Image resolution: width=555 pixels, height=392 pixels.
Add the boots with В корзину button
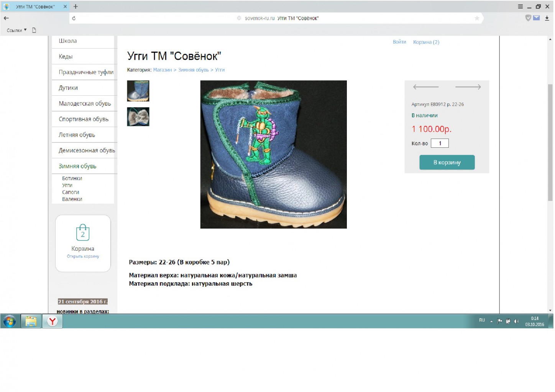[447, 162]
